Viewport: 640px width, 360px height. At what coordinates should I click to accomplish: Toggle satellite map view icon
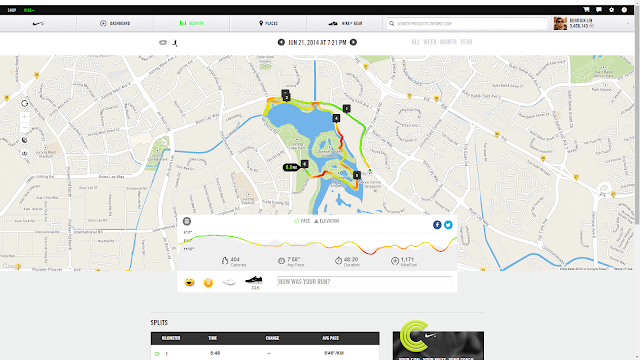pyautogui.click(x=24, y=140)
